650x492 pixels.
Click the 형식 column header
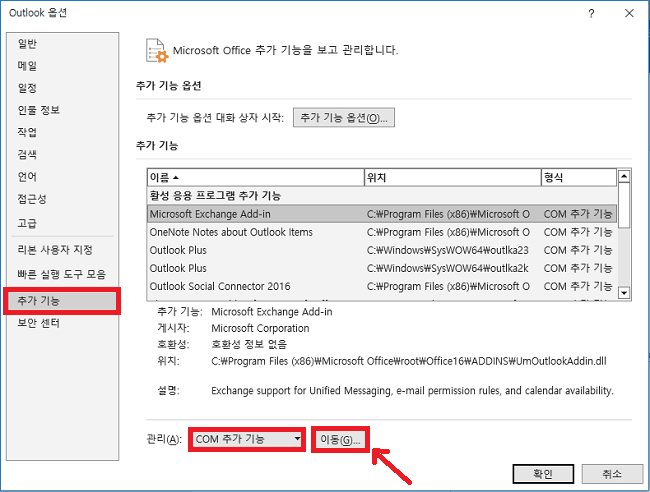(x=579, y=178)
